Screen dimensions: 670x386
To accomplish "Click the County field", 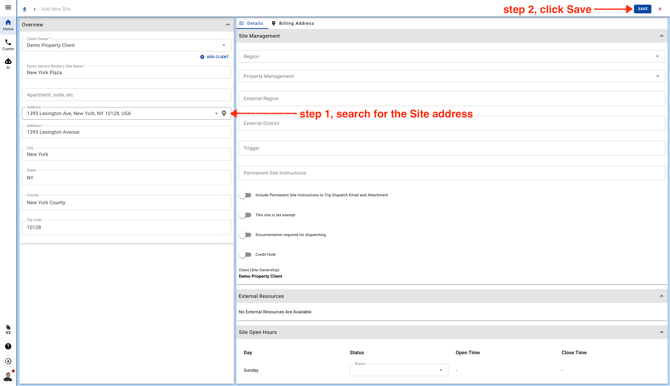I will 126,202.
